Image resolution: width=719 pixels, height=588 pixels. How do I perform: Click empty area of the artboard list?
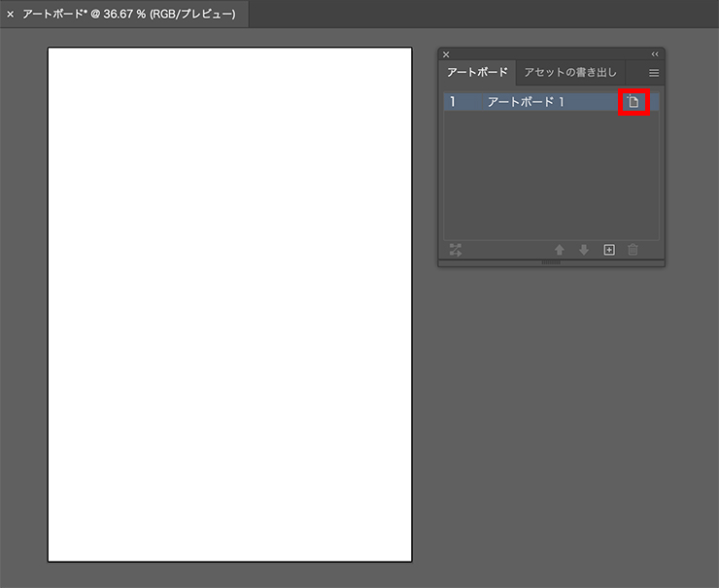click(551, 175)
